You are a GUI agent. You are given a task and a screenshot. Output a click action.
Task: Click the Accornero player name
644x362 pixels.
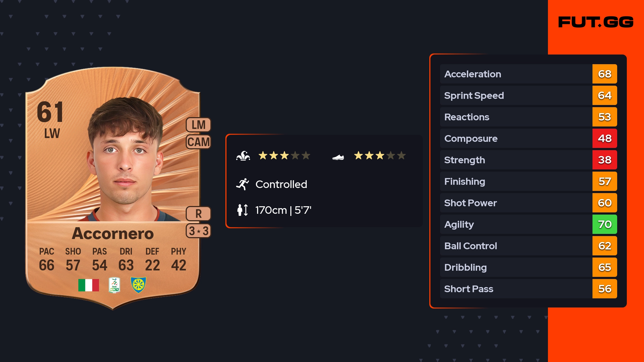tap(113, 233)
